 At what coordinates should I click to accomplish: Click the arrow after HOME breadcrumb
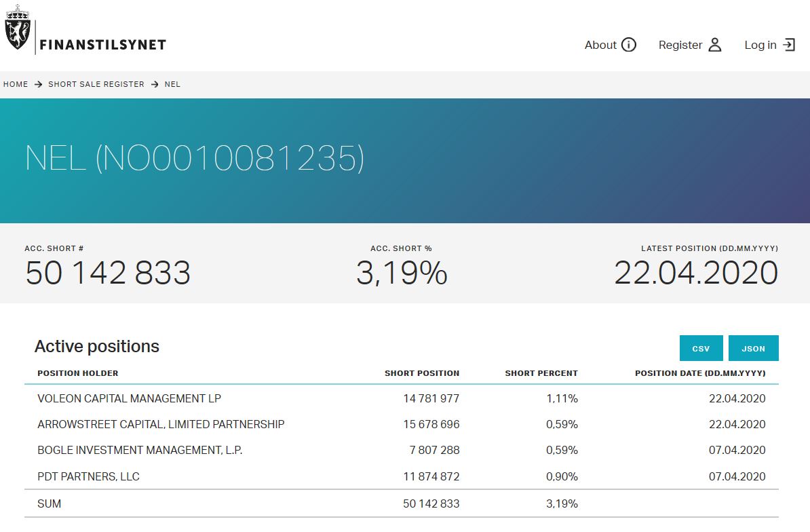(38, 84)
